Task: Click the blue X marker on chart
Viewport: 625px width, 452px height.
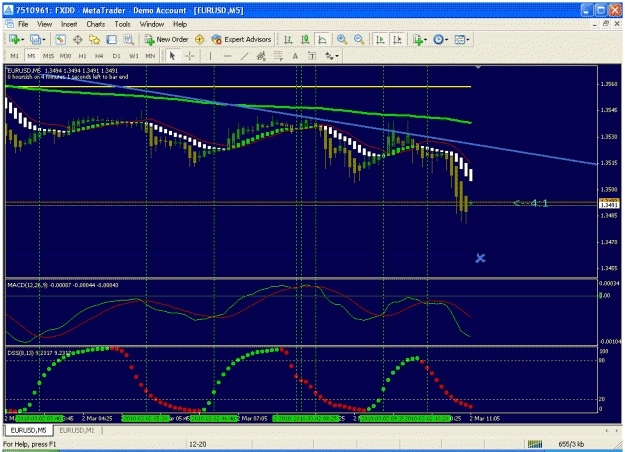Action: [480, 258]
